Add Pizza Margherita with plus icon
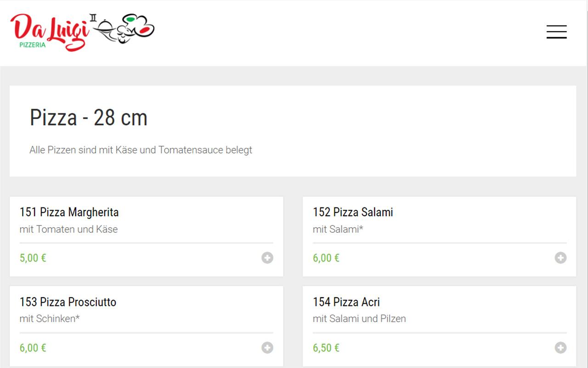Viewport: 588px width, 368px height. 267,258
